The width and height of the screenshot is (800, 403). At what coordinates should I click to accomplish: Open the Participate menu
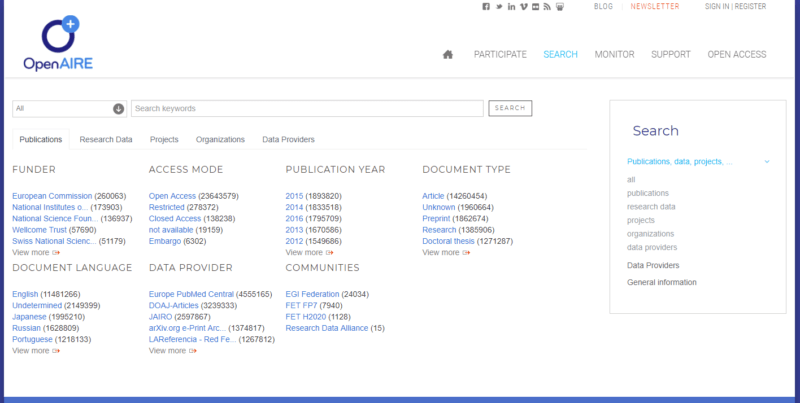point(500,54)
